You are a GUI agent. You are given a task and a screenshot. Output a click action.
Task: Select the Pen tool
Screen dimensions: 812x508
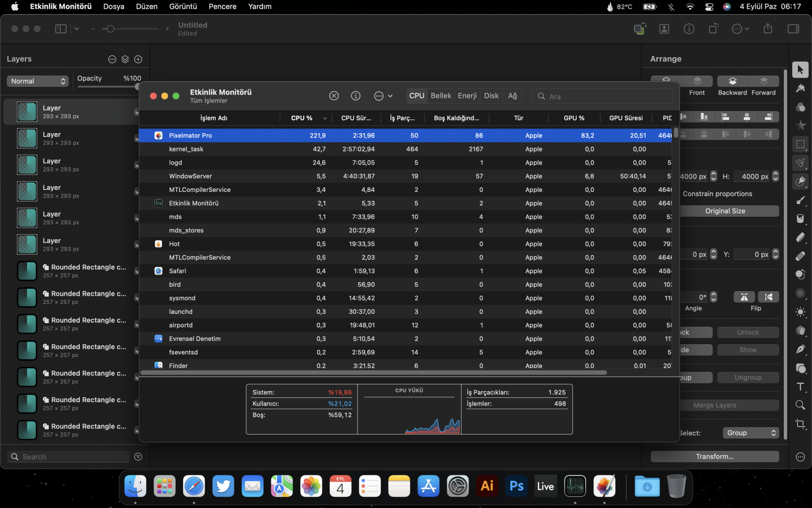800,349
